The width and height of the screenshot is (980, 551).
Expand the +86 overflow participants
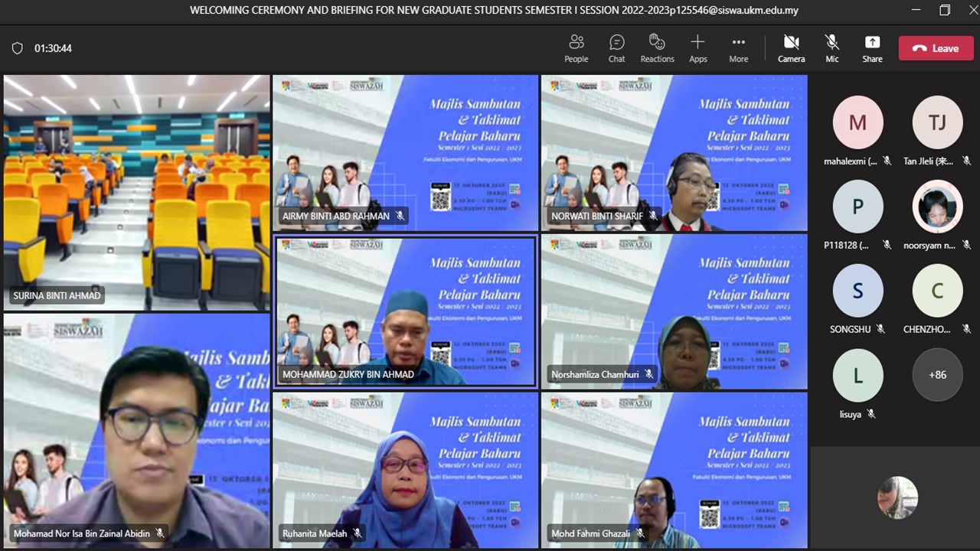click(937, 375)
